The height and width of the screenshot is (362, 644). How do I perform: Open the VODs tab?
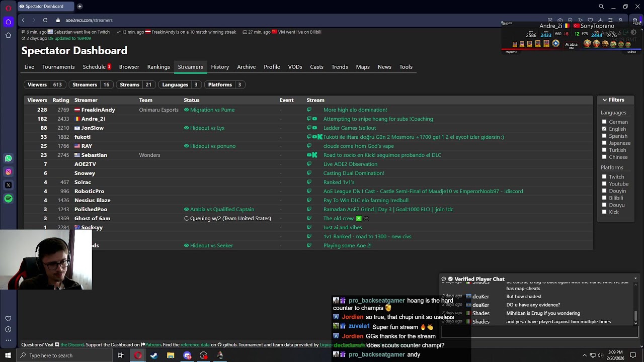[x=295, y=67]
